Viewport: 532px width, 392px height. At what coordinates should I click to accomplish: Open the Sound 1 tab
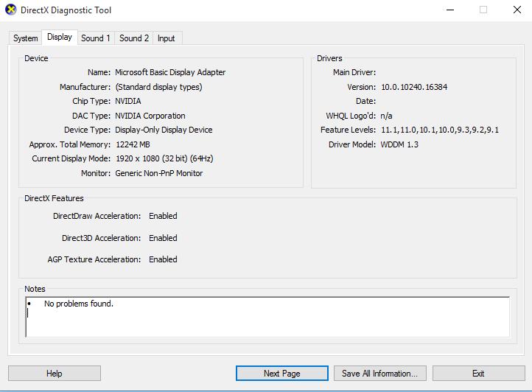pyautogui.click(x=96, y=38)
